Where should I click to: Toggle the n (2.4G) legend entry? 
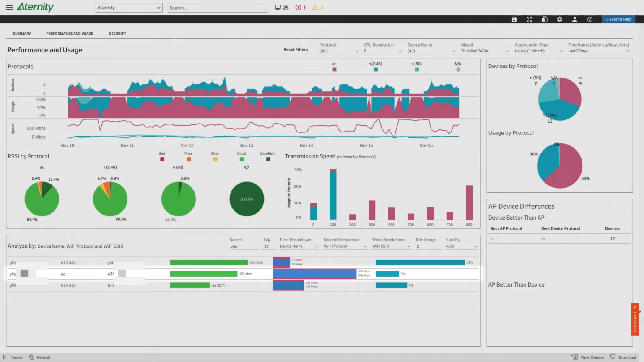pos(375,69)
